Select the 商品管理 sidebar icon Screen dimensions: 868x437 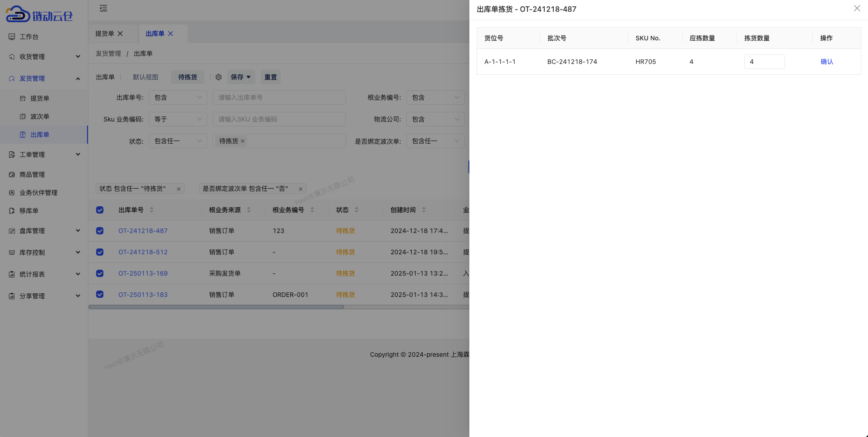click(x=12, y=175)
